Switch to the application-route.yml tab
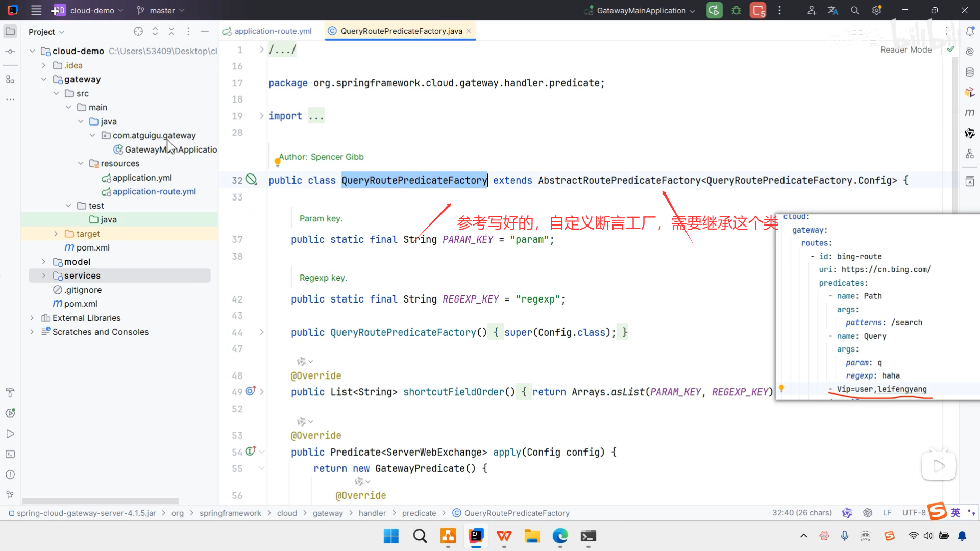Screen dimensions: 980x551 coord(273,31)
